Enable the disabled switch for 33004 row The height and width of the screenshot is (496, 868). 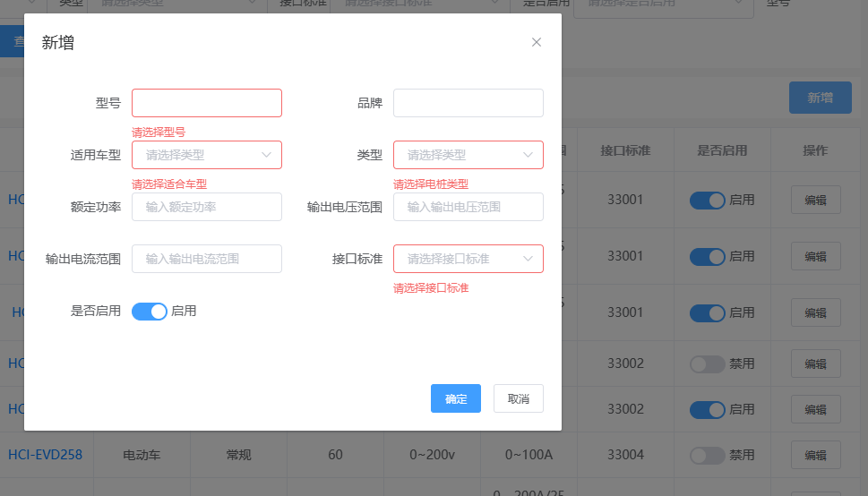[707, 456]
